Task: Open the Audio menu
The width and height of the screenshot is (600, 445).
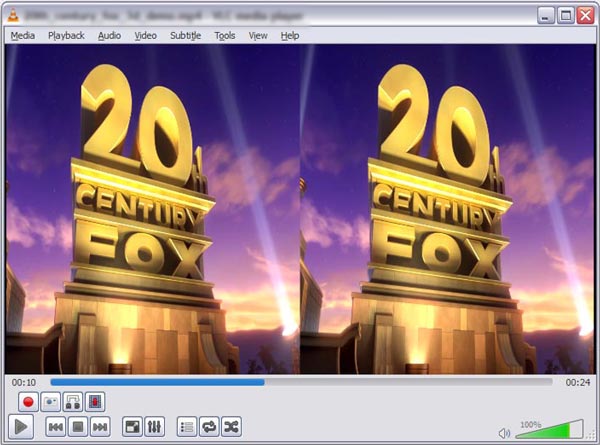Action: [x=109, y=36]
